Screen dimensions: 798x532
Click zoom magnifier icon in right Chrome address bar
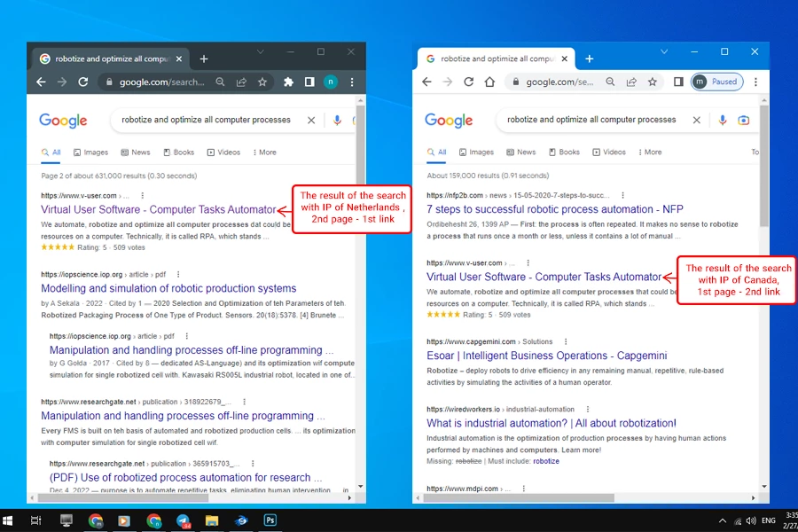point(610,82)
